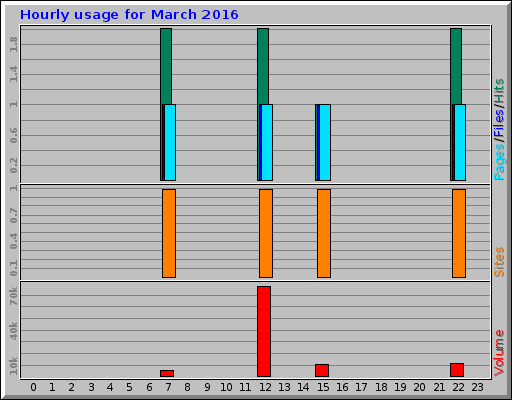The height and width of the screenshot is (400, 512).
Task: Click hour label "6" on the x-axis
Action: tap(149, 387)
